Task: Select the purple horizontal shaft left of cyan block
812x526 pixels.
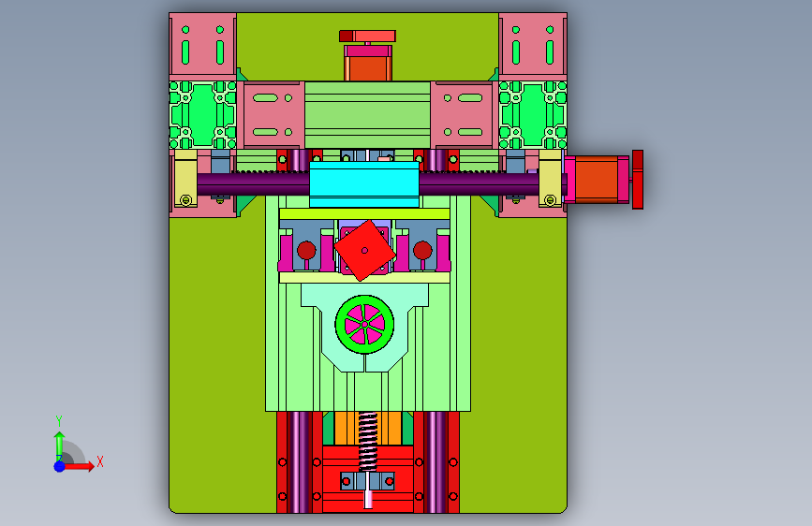Action: pos(253,183)
